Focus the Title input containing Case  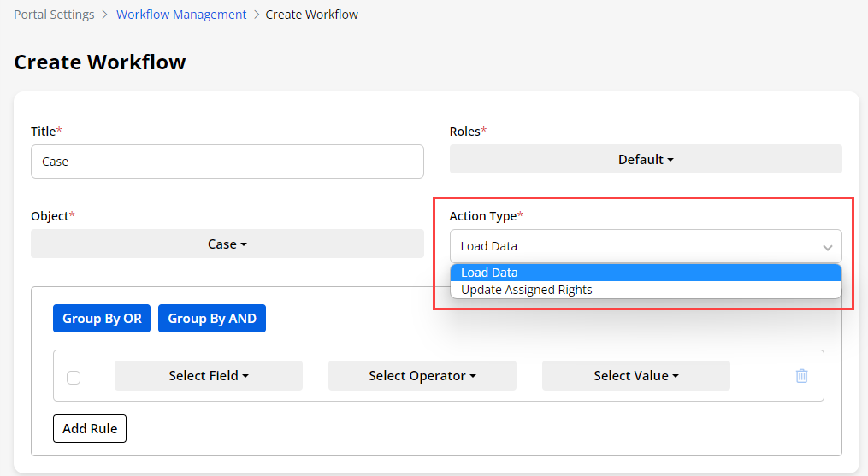(227, 162)
